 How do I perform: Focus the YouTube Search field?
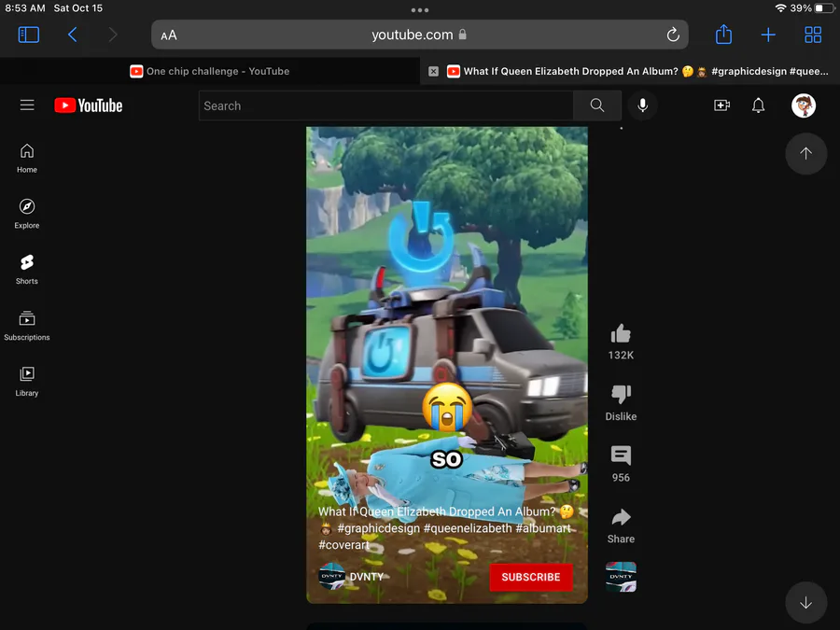[385, 105]
